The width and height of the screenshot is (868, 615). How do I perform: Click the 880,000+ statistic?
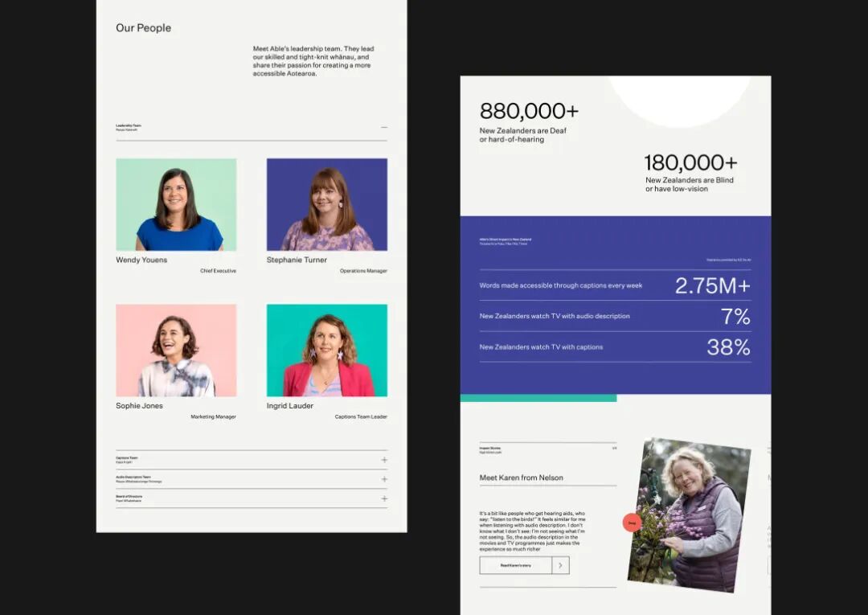click(x=529, y=111)
